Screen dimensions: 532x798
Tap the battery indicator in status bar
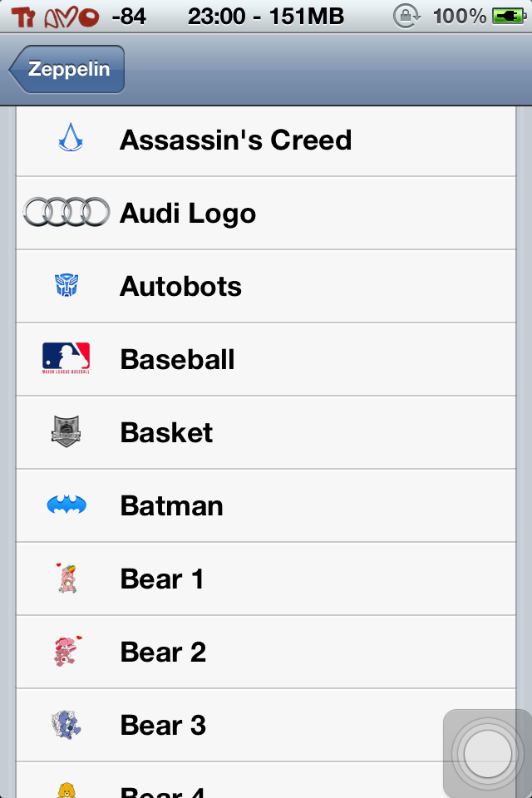[509, 17]
